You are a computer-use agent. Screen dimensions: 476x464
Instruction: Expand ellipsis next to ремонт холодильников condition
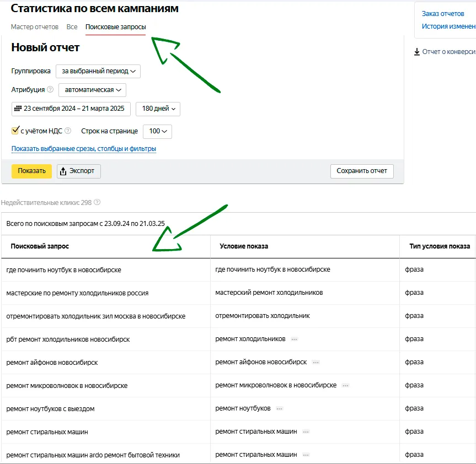294,339
